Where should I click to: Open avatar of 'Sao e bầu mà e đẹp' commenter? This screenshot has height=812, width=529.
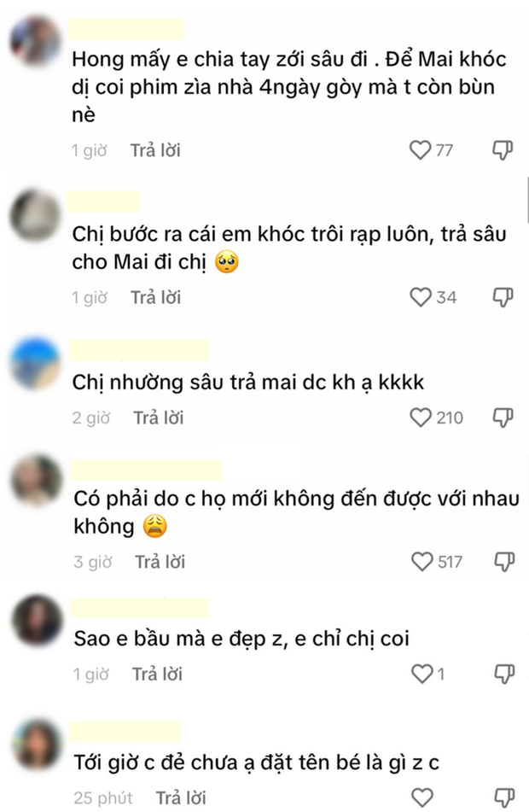pos(37,619)
